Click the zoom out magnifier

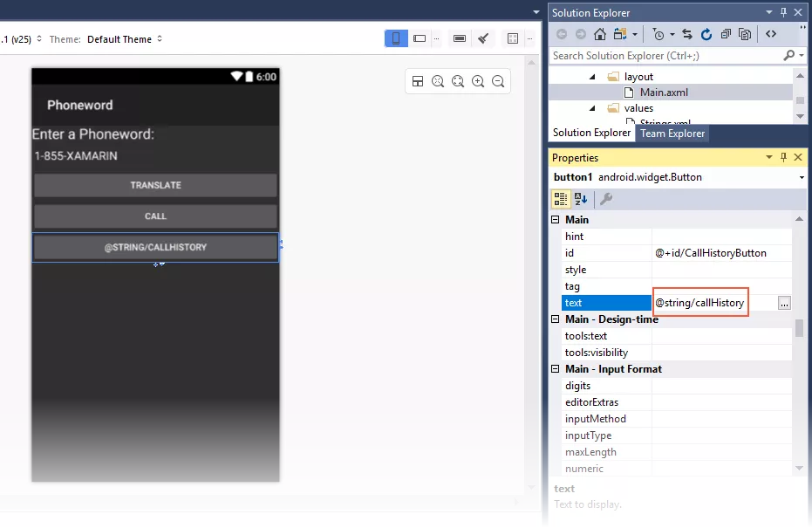coord(498,81)
